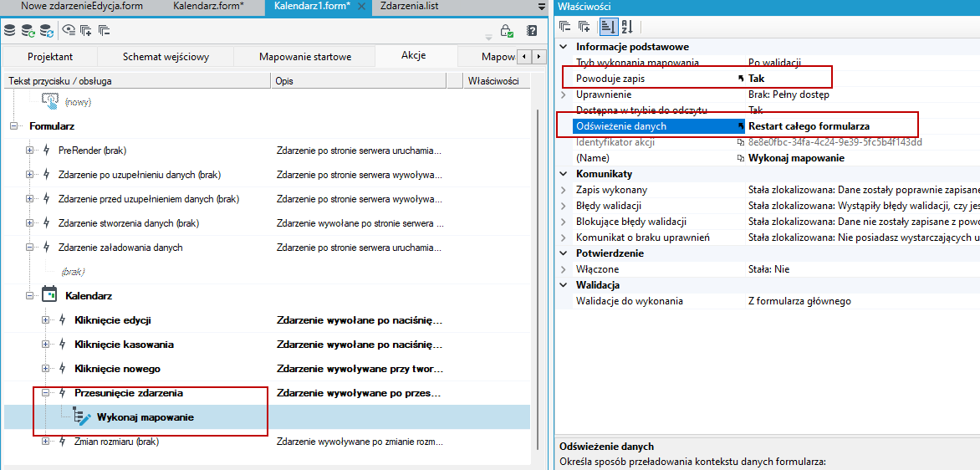Click the database icon in the form toolbar
Viewport: 980px width, 470px height.
pyautogui.click(x=10, y=29)
